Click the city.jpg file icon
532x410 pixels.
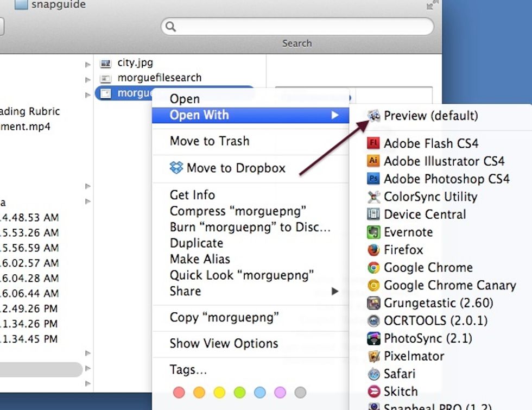pyautogui.click(x=105, y=63)
